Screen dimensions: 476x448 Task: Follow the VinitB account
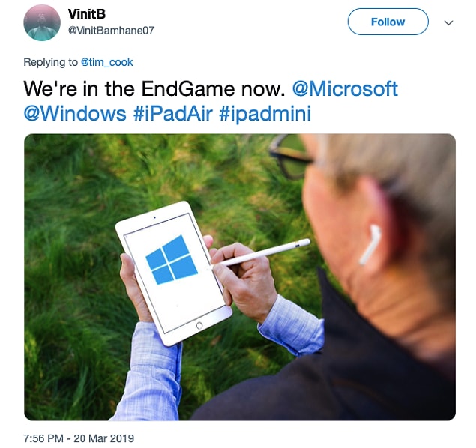pos(388,22)
